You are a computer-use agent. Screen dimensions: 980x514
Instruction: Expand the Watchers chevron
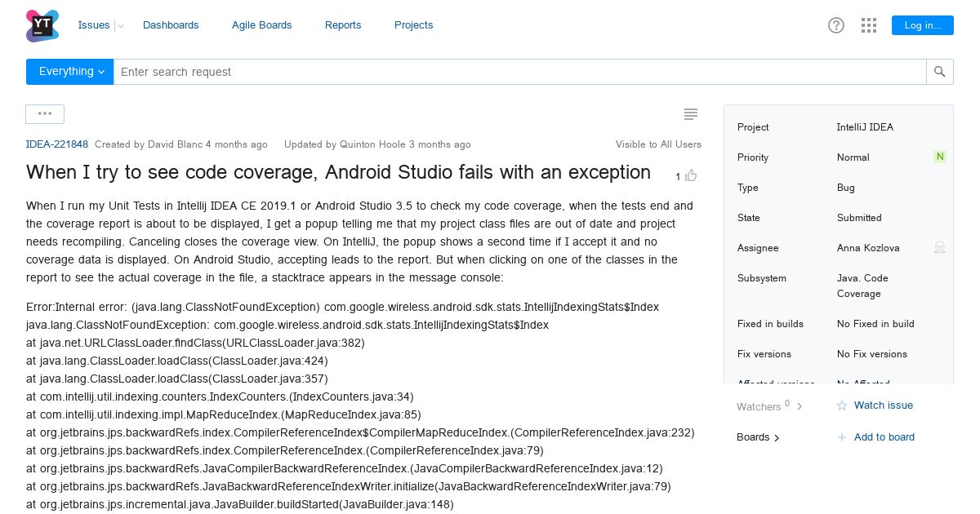[800, 406]
